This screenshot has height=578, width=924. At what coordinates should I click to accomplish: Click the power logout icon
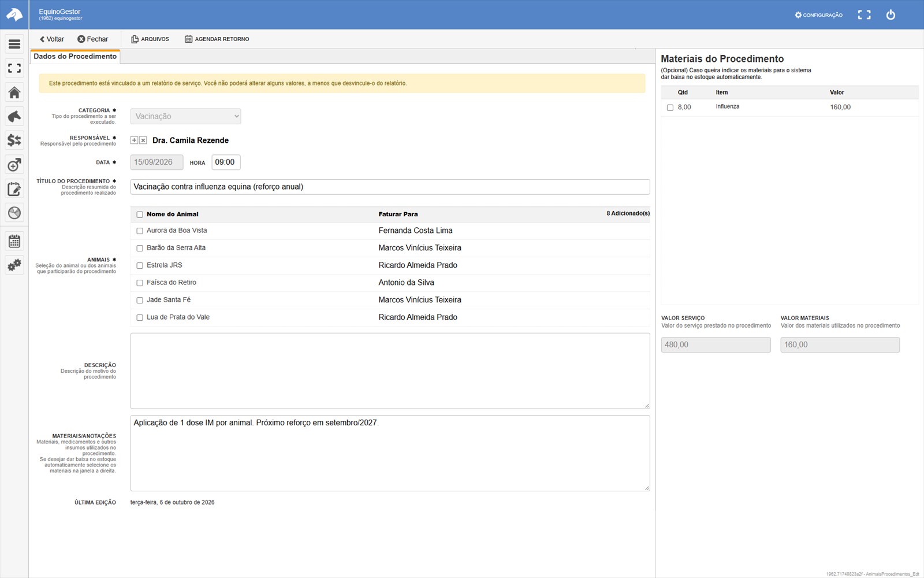click(x=891, y=15)
